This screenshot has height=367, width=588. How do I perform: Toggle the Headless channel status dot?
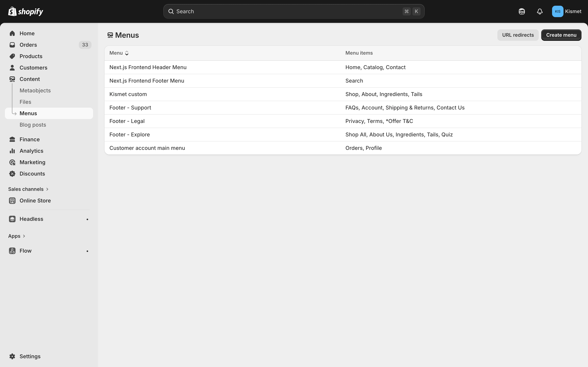(x=87, y=219)
